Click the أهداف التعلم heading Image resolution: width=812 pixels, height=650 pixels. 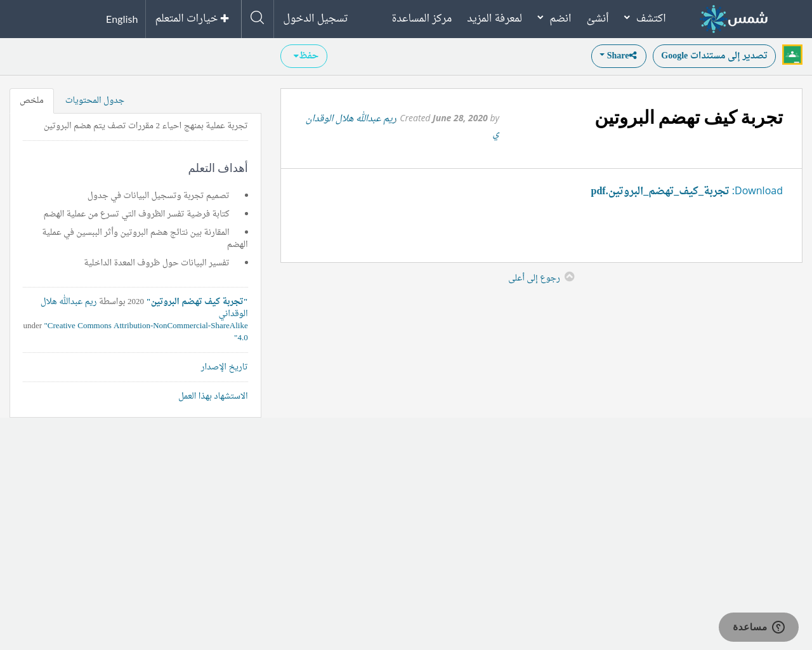coord(218,168)
